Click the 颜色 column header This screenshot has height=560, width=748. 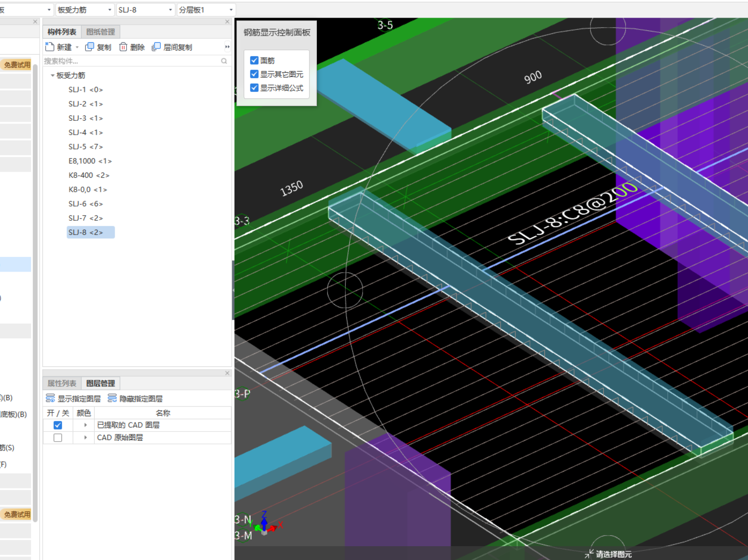pyautogui.click(x=84, y=413)
